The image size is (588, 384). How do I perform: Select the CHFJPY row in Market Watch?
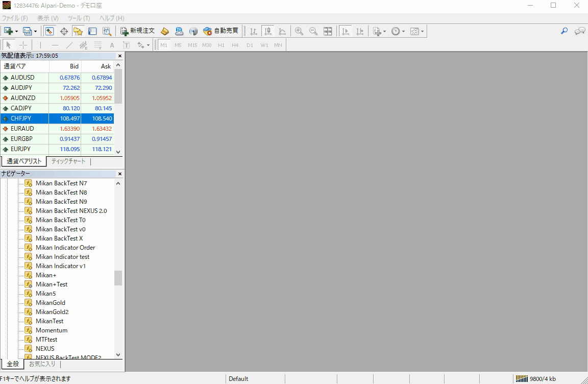click(x=57, y=118)
